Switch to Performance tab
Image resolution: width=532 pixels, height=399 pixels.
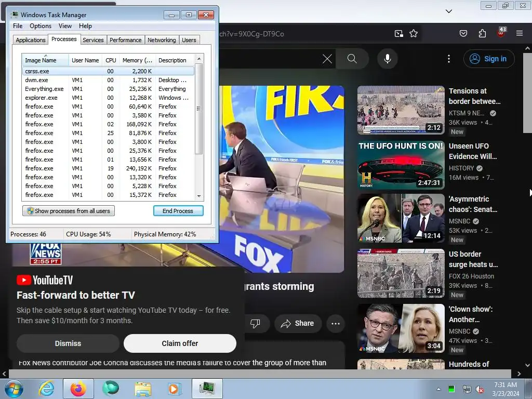125,39
